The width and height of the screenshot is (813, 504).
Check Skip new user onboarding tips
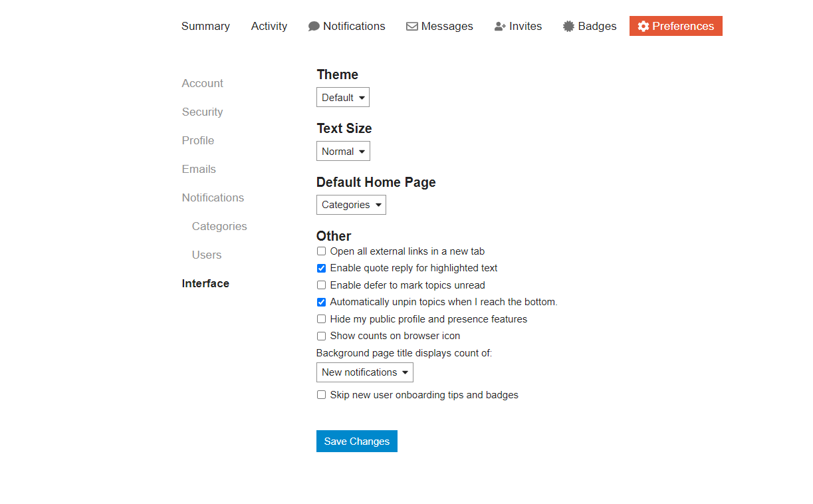[322, 395]
